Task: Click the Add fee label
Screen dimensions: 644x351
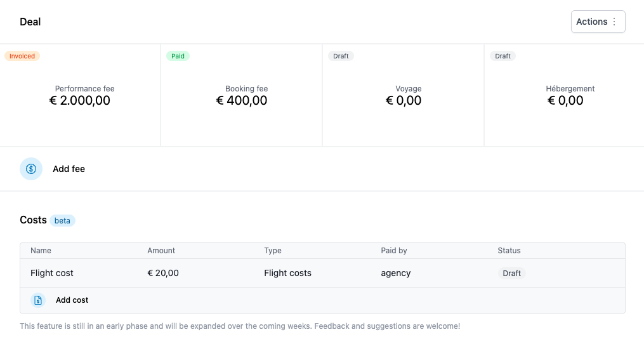Action: (69, 169)
